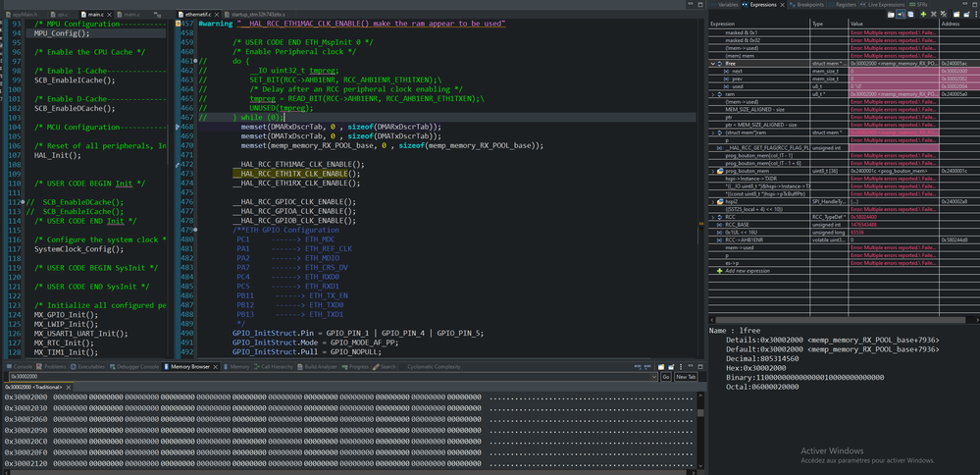Close the main.c editor tab
The image size is (980, 475).
pos(110,17)
